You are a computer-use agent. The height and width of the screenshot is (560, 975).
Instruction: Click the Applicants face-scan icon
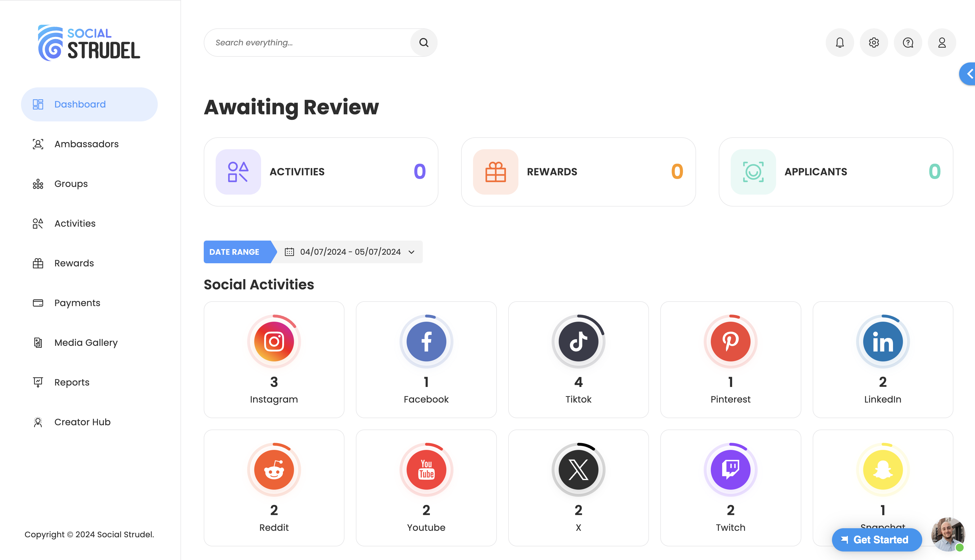coord(753,172)
